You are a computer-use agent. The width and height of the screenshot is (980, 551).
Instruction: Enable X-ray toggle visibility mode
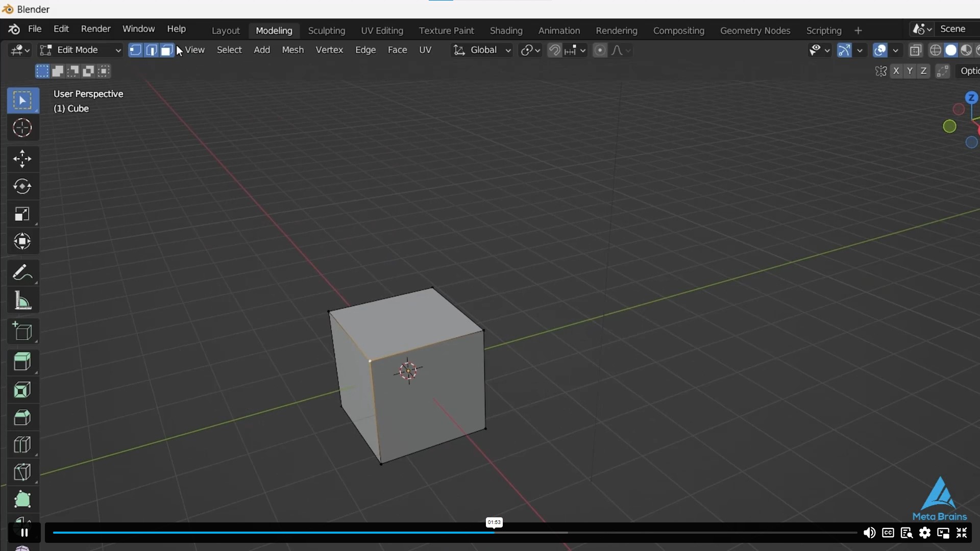click(x=915, y=50)
